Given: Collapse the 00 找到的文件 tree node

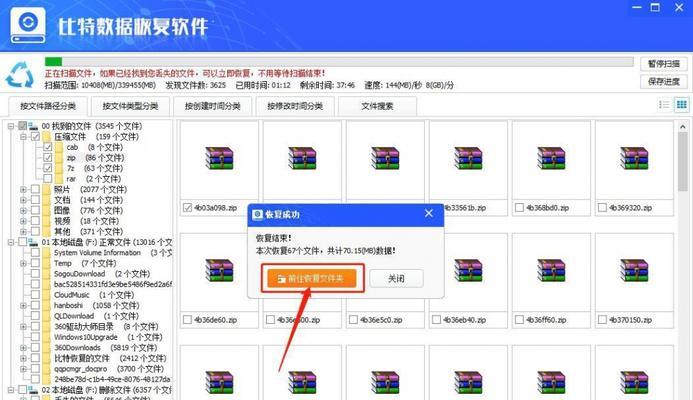Looking at the screenshot, I should 11,126.
